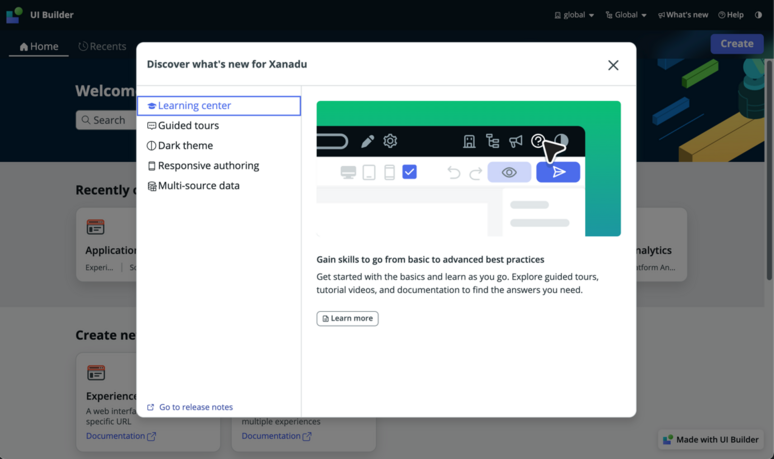Click the Guided tours speech bubble icon

[x=152, y=126]
